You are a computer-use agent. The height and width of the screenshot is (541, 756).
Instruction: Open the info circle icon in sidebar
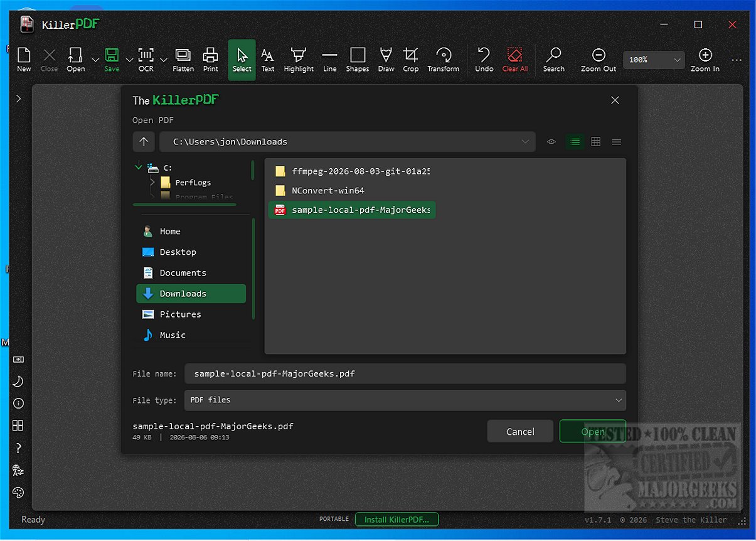pos(18,404)
